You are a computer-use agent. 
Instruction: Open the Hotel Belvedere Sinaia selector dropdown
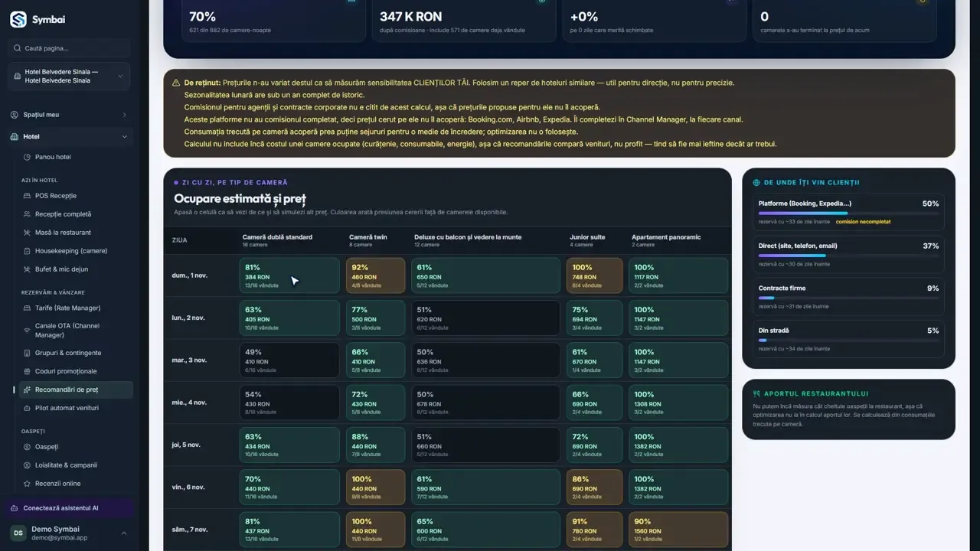pyautogui.click(x=69, y=76)
